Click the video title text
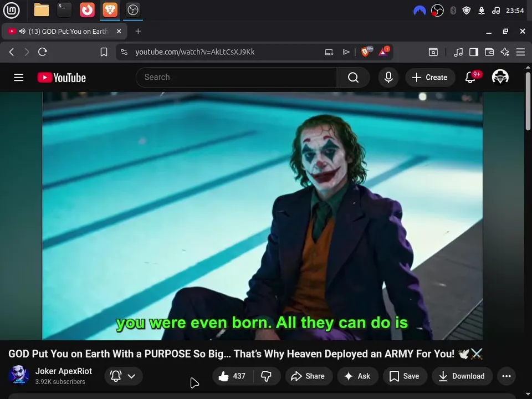Viewport: 532px width, 399px height. click(245, 354)
